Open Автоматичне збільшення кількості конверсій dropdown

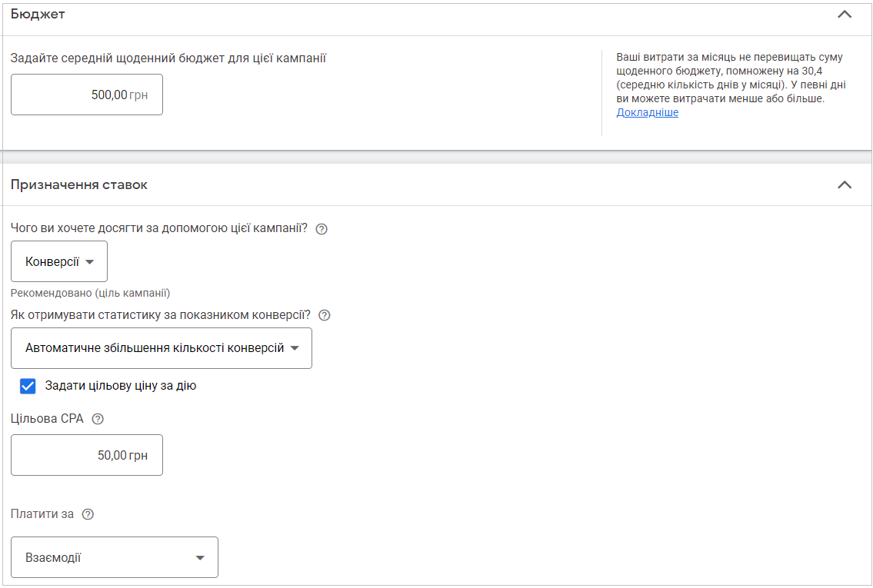pyautogui.click(x=162, y=348)
